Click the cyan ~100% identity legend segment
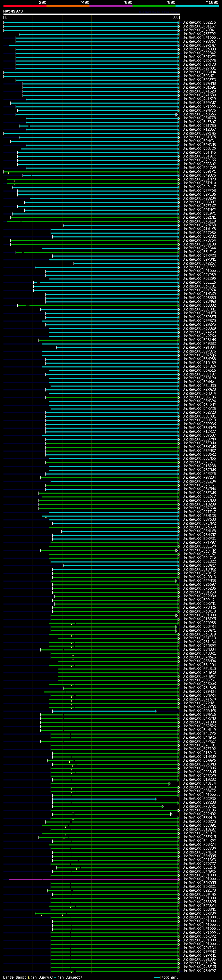222x980 pixels. pyautogui.click(x=197, y=6)
